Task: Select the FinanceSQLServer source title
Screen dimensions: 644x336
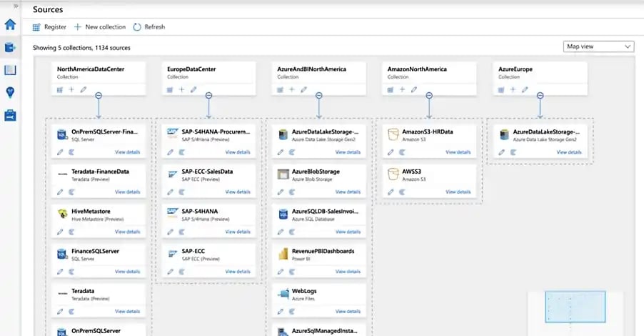Action: coord(95,251)
